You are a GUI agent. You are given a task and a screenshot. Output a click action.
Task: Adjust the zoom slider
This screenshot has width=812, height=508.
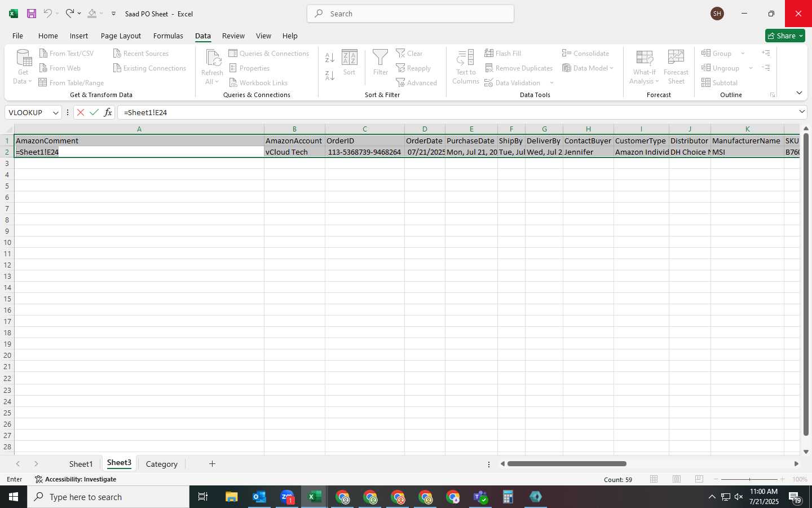[x=749, y=479]
